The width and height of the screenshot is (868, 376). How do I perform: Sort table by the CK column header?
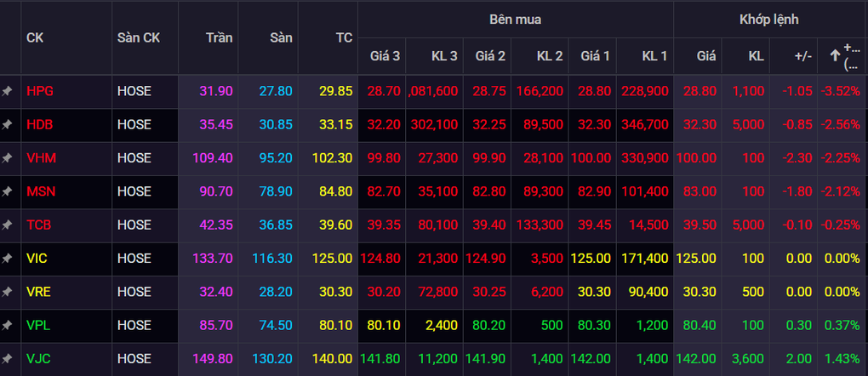35,37
